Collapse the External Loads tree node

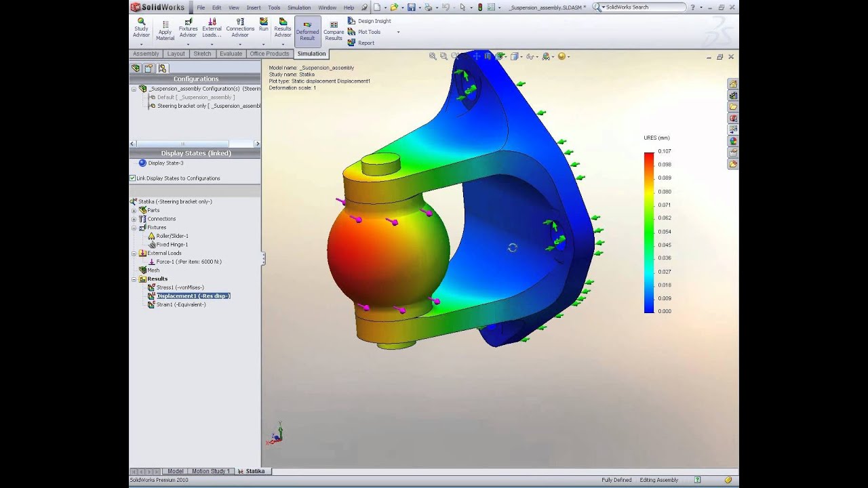point(134,253)
